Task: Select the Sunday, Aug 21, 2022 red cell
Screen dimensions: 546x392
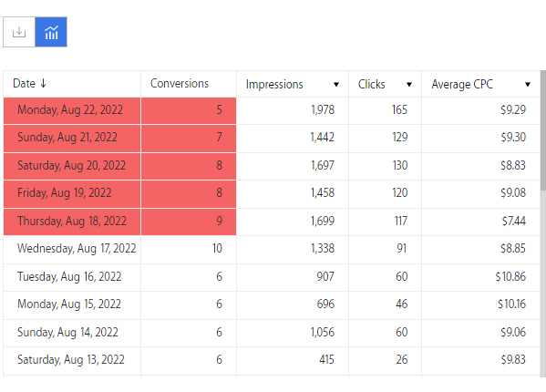Action: (72, 139)
